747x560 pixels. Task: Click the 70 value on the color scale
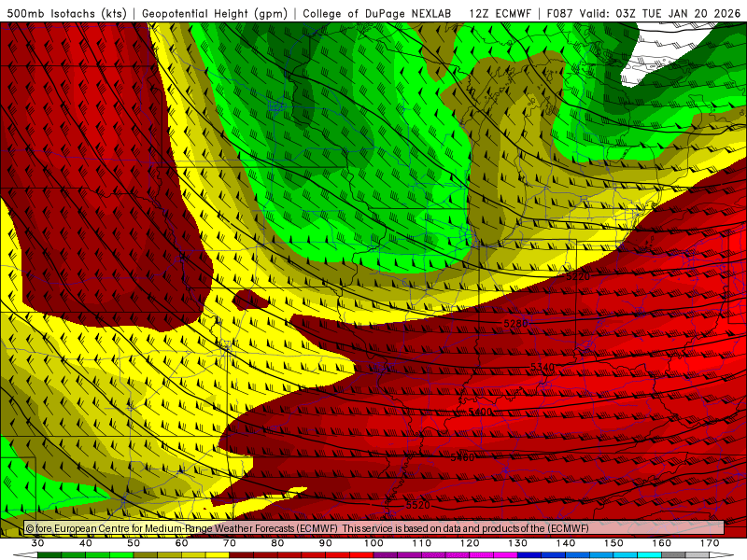[230, 543]
